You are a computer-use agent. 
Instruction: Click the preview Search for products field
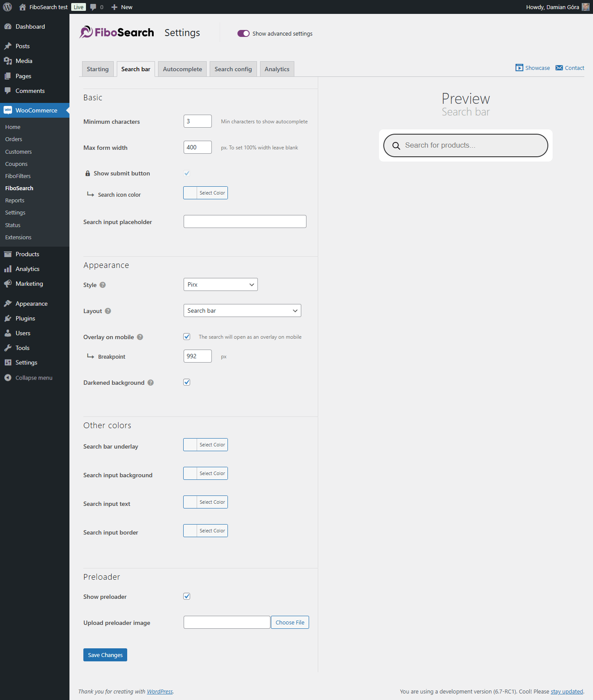tap(465, 145)
